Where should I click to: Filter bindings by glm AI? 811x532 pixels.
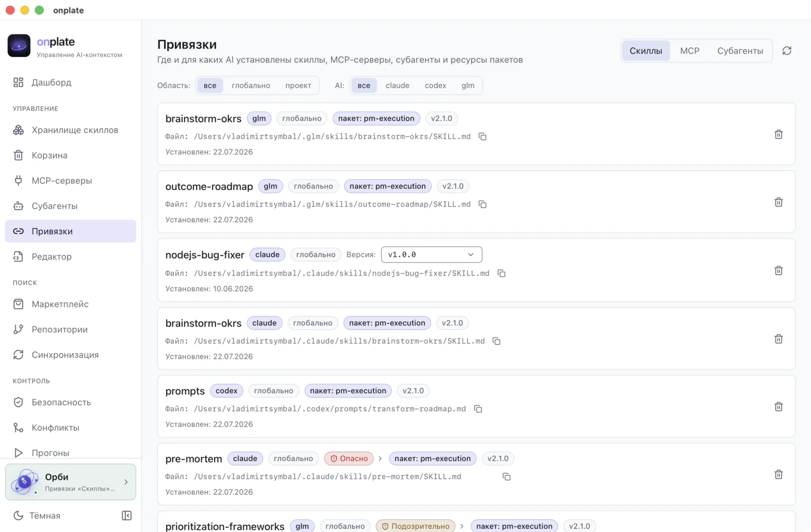click(x=468, y=86)
